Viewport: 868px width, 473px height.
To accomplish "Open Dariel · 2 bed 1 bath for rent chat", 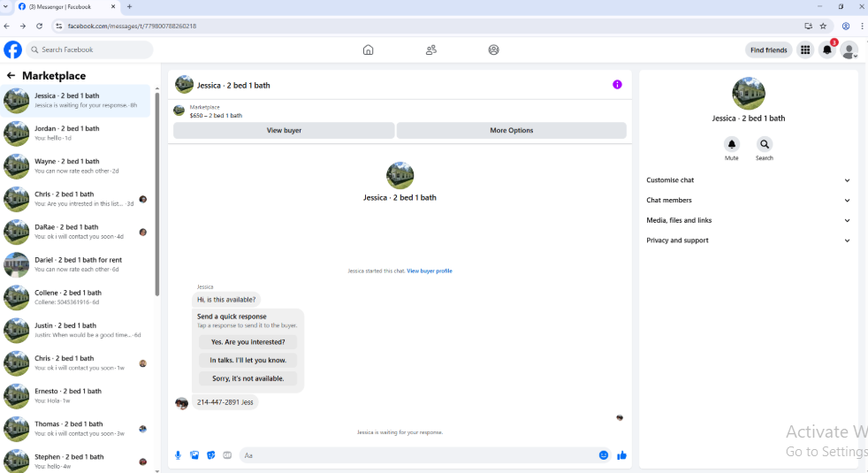I will (x=76, y=264).
